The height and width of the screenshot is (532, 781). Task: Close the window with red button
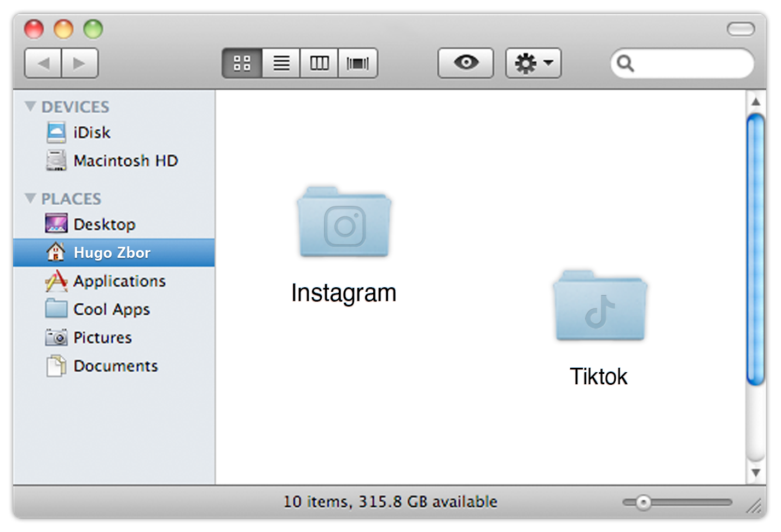pyautogui.click(x=34, y=29)
